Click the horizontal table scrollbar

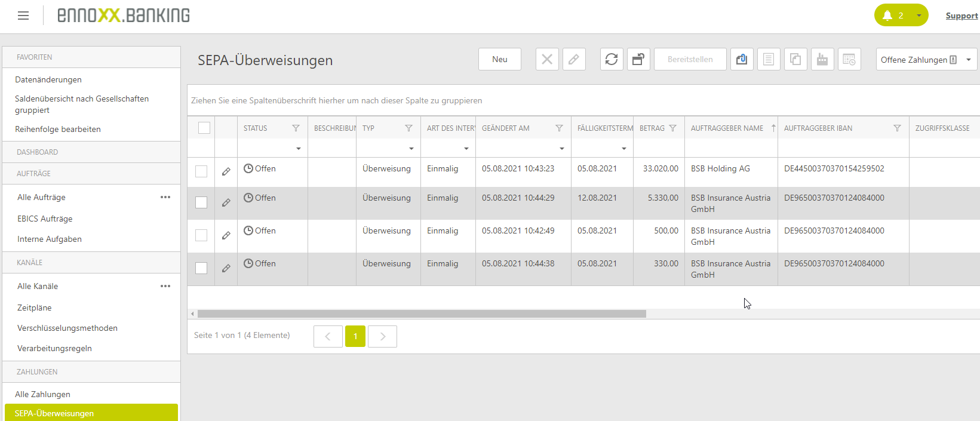click(x=422, y=314)
